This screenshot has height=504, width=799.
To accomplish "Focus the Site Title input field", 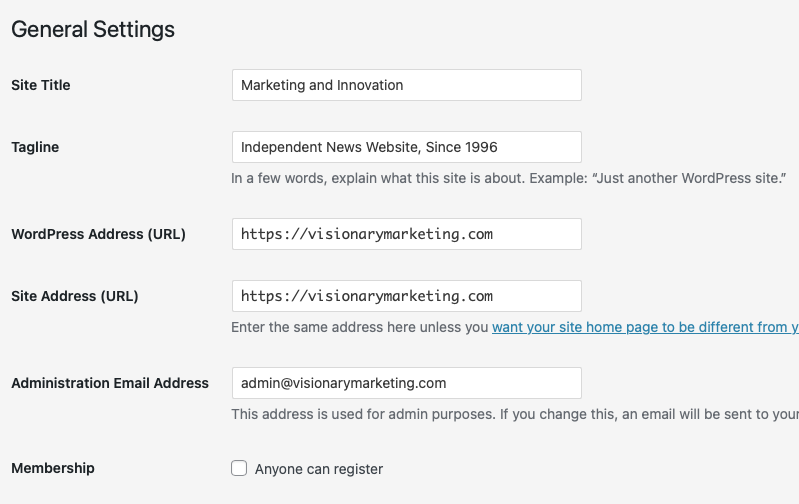I will point(407,85).
